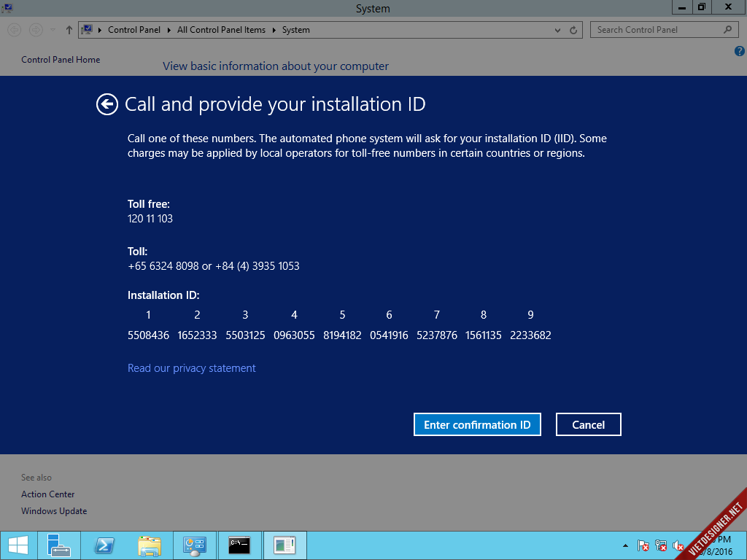Click the back arrow in activation dialog
The width and height of the screenshot is (747, 560).
107,105
